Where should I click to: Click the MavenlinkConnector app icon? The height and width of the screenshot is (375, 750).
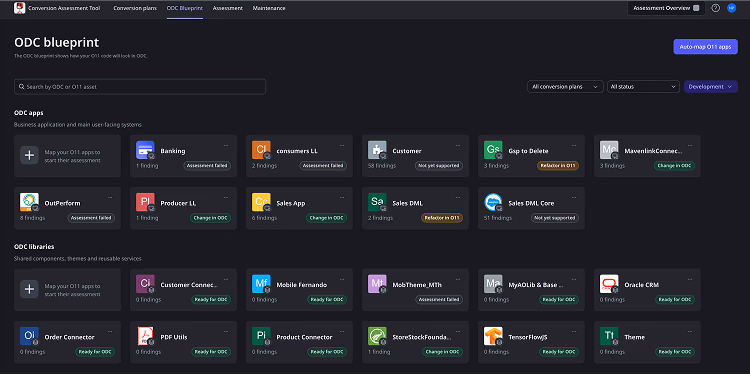pyautogui.click(x=609, y=150)
